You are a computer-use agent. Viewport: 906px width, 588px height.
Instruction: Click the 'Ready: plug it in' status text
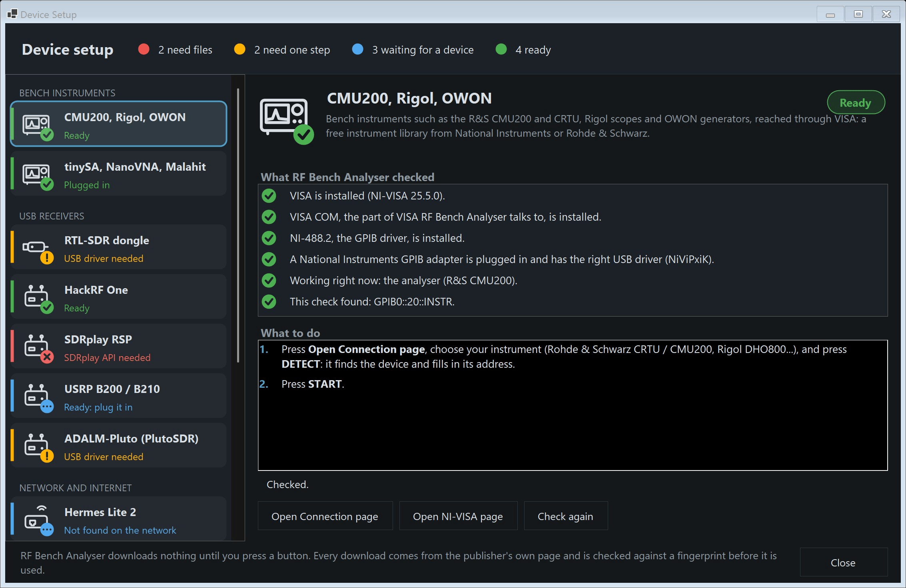pyautogui.click(x=98, y=407)
